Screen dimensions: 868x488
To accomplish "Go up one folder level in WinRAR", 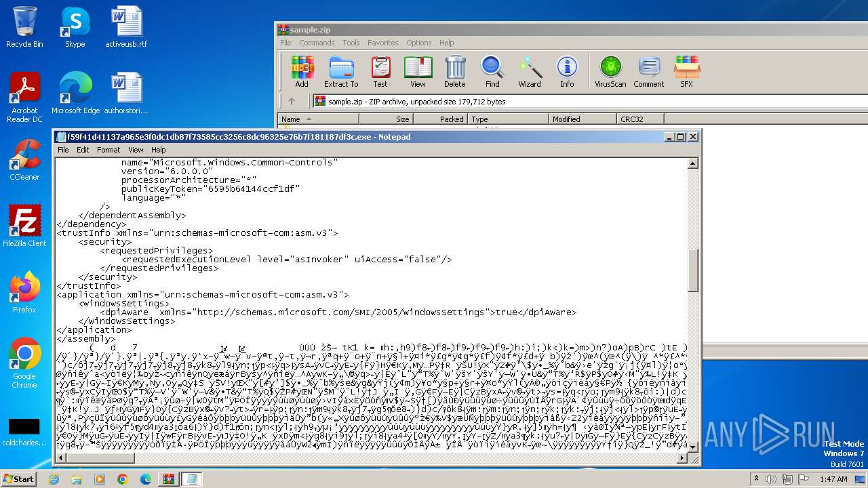I will [292, 102].
